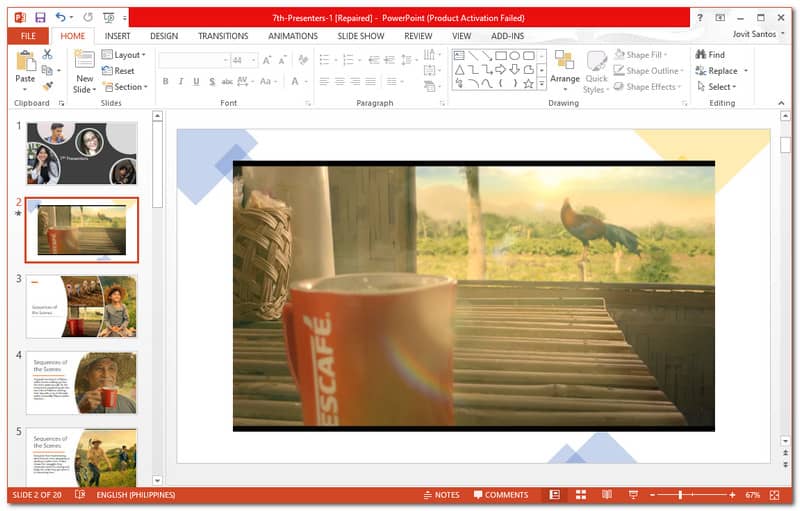
Task: Click the Save icon in quick access toolbar
Action: coord(40,18)
